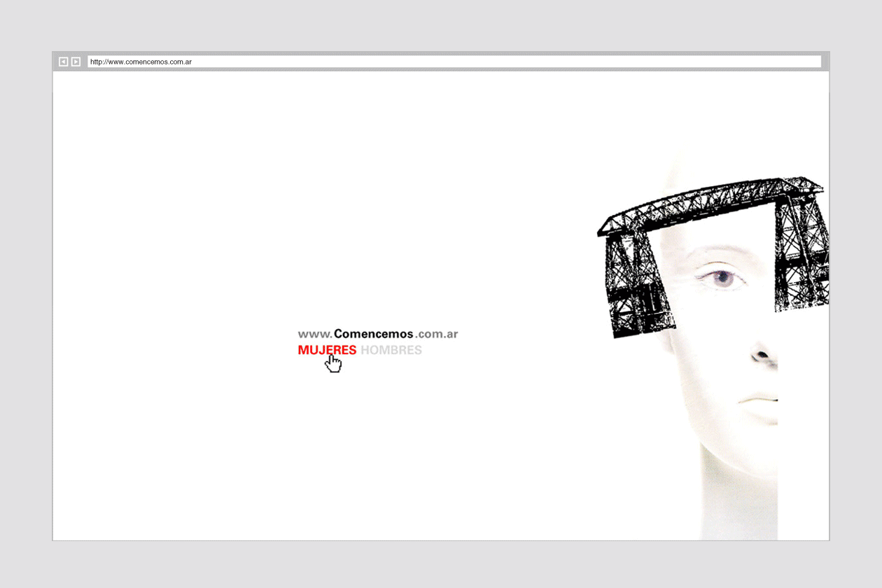
Task: Click the browser back arrow button
Action: coord(64,62)
